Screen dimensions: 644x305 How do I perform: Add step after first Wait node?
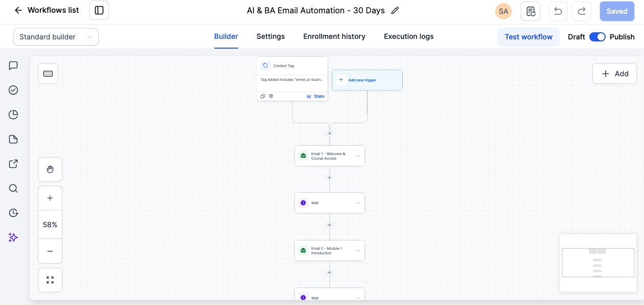coord(330,225)
